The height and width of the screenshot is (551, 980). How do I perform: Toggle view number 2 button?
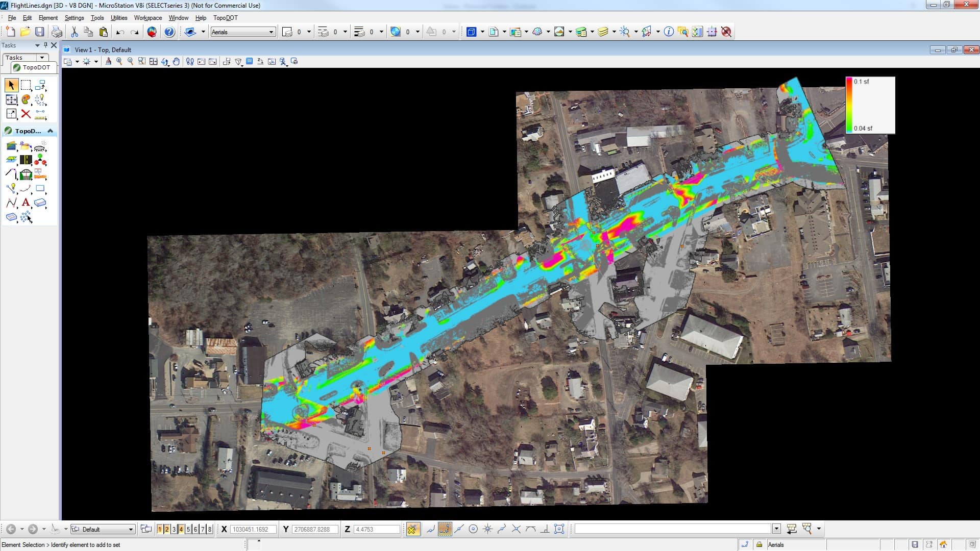point(167,529)
